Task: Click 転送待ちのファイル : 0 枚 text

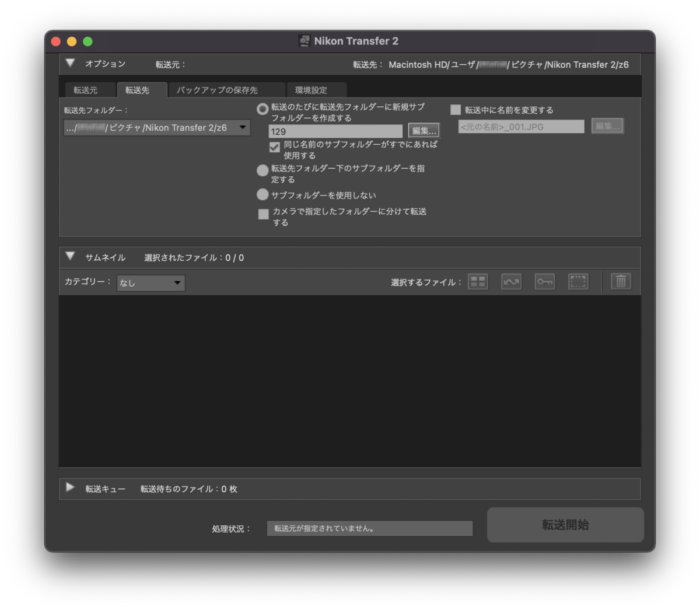Action: (189, 489)
